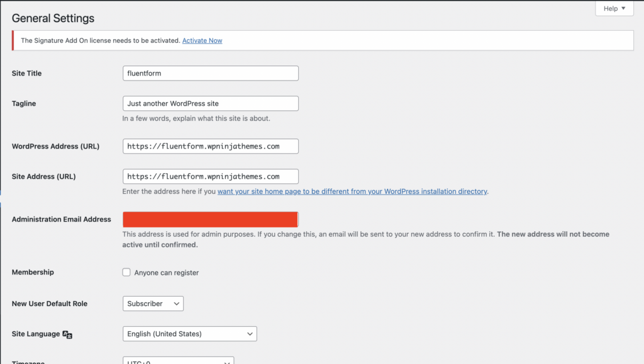Expand the Site Language dropdown
The height and width of the screenshot is (364, 644).
click(190, 334)
